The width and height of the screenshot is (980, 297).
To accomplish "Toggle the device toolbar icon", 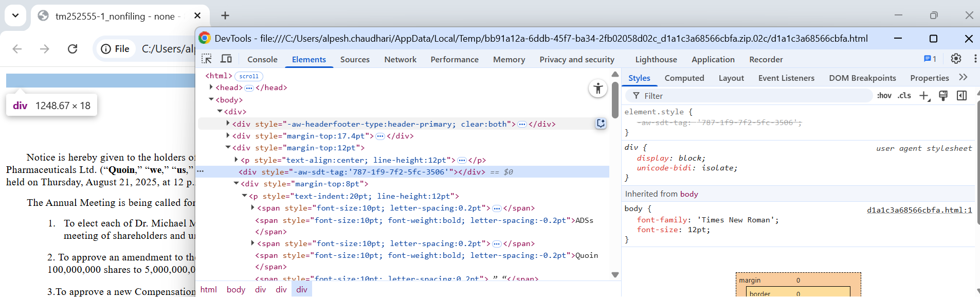I will (226, 59).
